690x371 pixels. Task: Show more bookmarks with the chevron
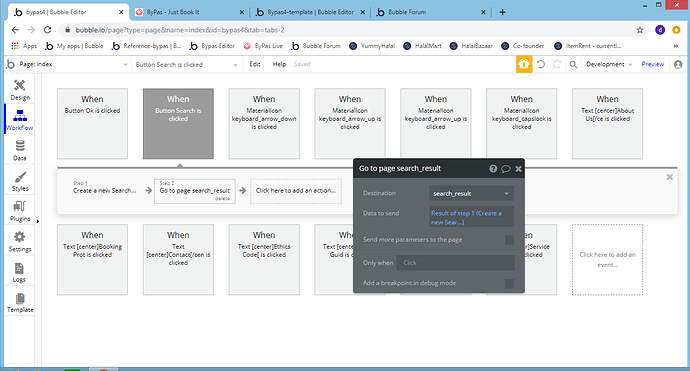point(676,46)
